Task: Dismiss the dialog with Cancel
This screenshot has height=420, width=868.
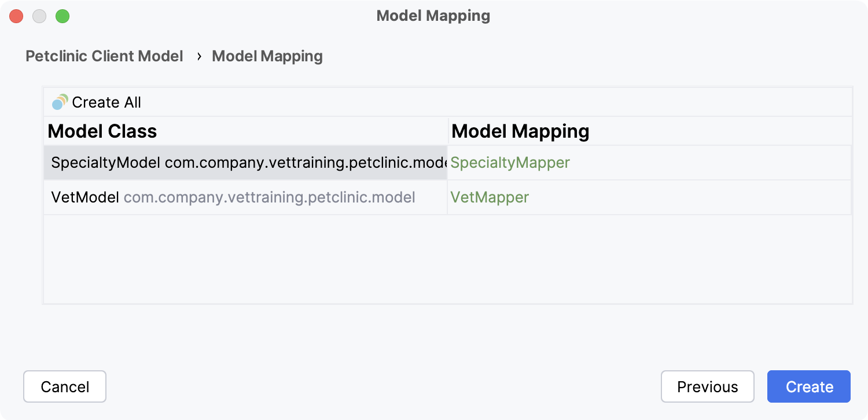Action: pyautogui.click(x=64, y=386)
